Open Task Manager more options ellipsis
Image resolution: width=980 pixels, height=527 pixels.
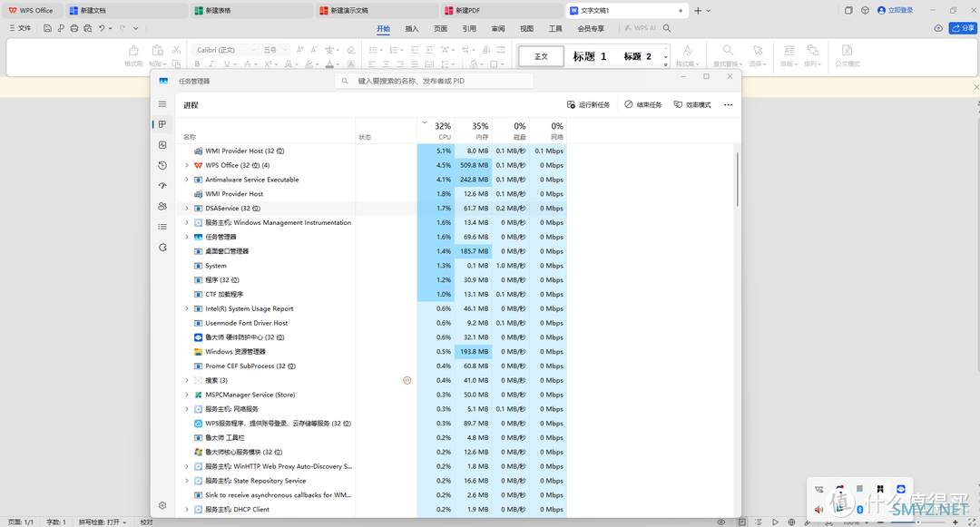point(728,105)
